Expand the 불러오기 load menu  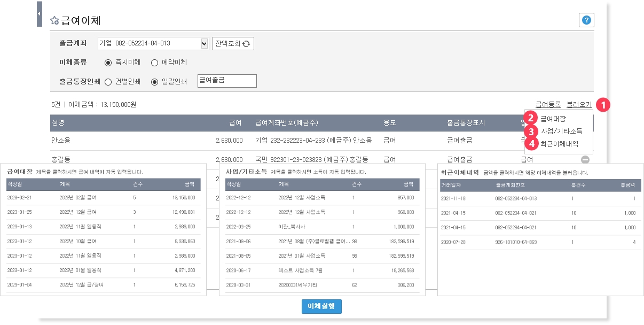[x=579, y=105]
